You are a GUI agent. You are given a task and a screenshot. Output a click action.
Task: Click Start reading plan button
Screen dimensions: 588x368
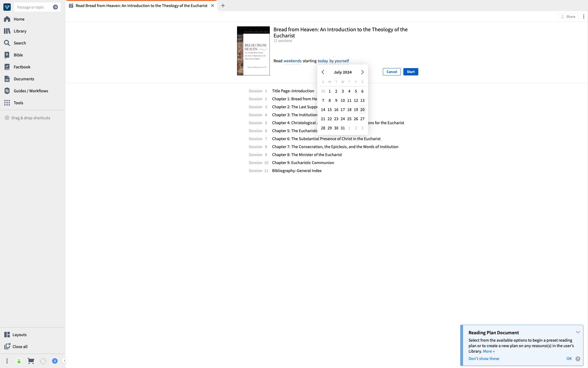click(411, 72)
